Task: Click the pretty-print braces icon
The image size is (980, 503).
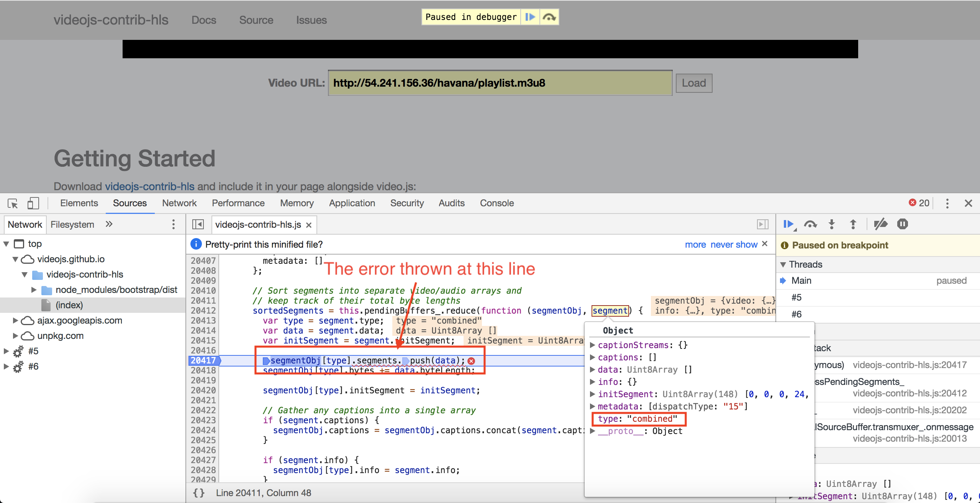Action: [198, 493]
